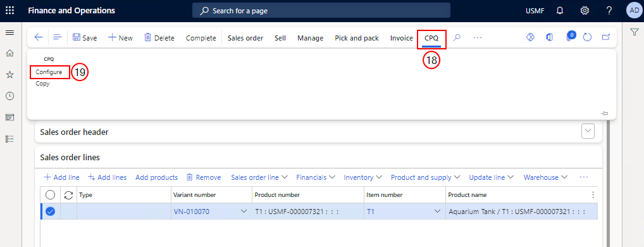
Task: Open the Workspaces icon in sidebar
Action: coord(10,118)
